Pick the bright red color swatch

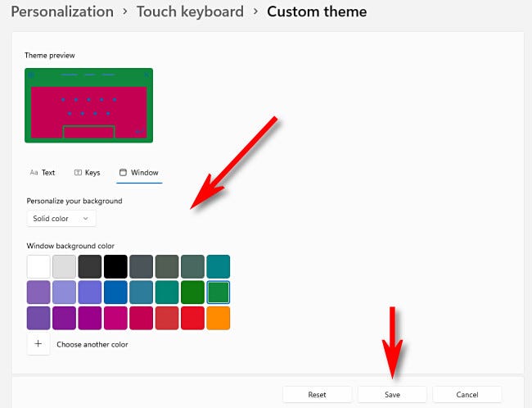[192, 318]
